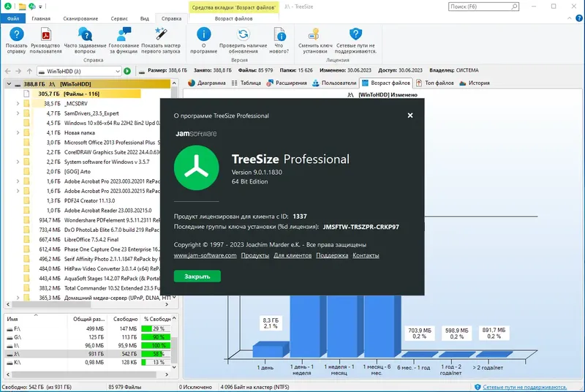Select the PDF24 Creator 11.13.0 folder
The width and height of the screenshot is (585, 392).
coord(89,200)
